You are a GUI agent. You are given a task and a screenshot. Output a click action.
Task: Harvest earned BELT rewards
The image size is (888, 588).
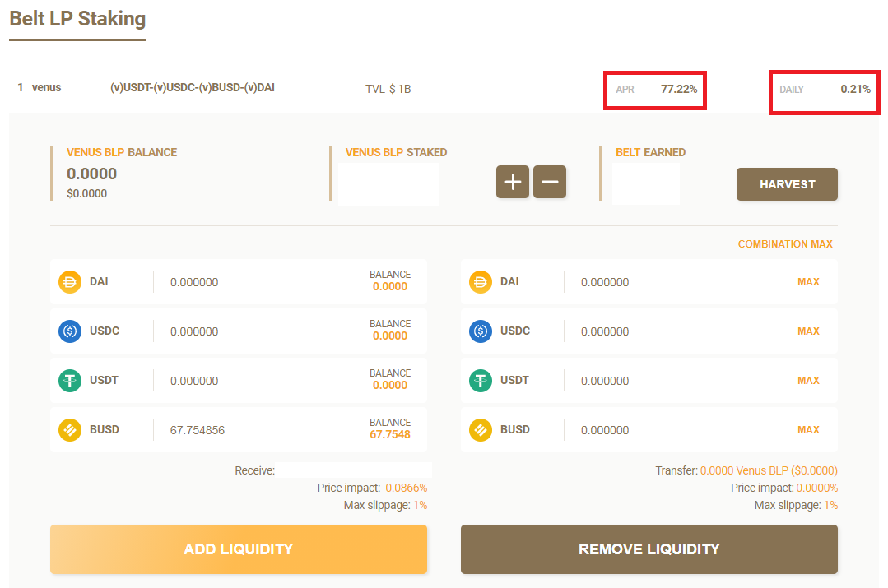click(x=787, y=184)
